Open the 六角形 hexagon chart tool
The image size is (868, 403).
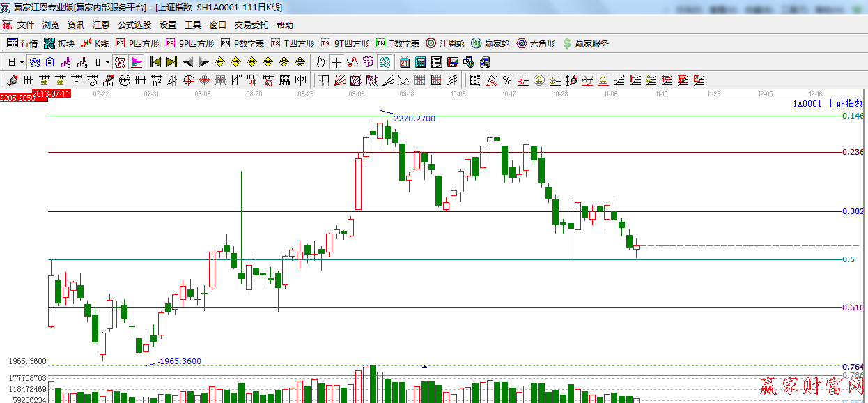point(535,43)
